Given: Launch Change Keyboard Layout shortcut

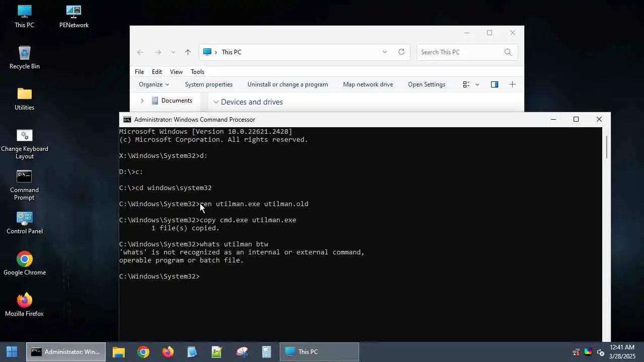Looking at the screenshot, I should tap(24, 144).
